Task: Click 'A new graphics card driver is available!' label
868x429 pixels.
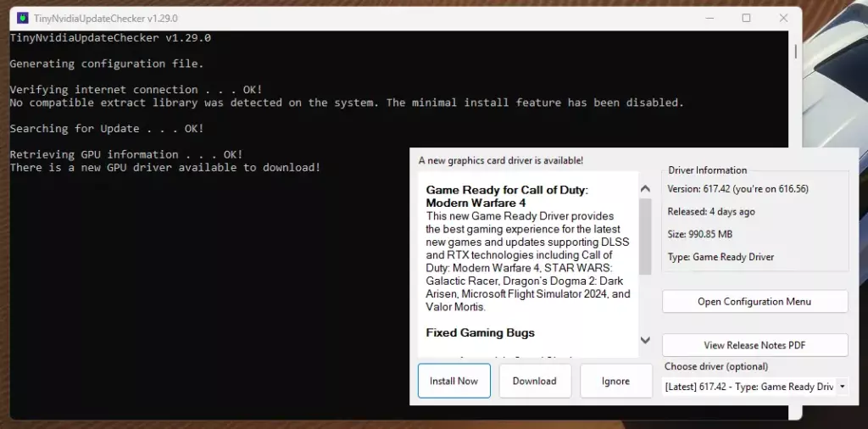Action: tap(500, 160)
